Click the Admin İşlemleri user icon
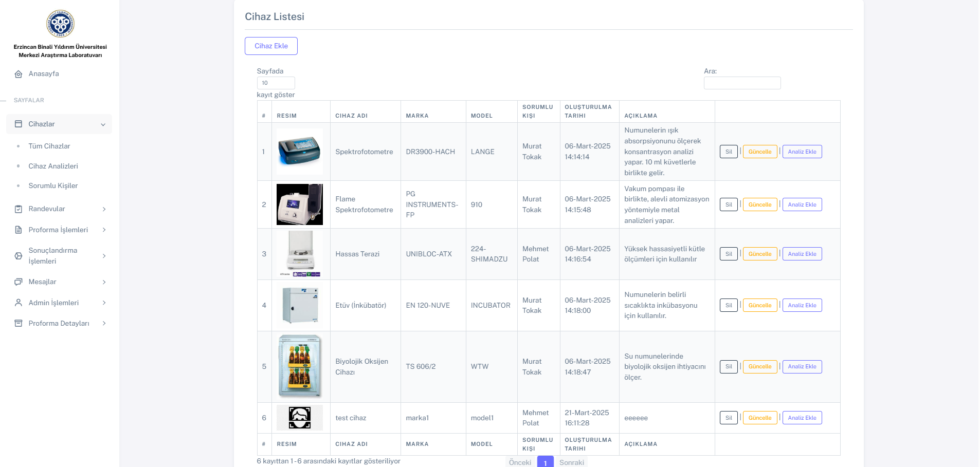This screenshot has width=980, height=467. tap(19, 303)
